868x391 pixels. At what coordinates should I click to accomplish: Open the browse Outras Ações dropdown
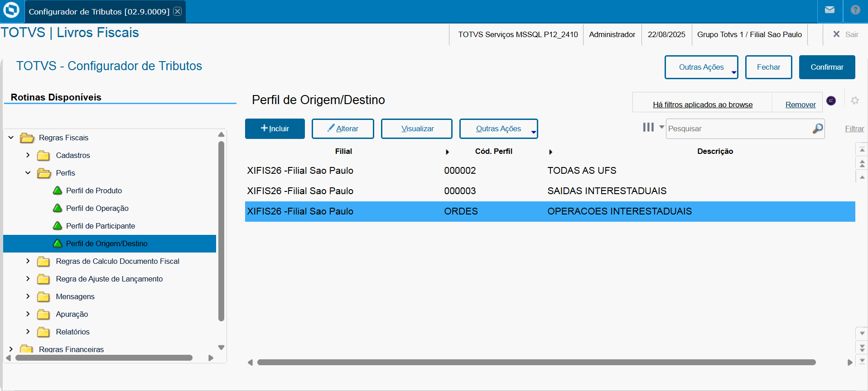click(x=499, y=129)
